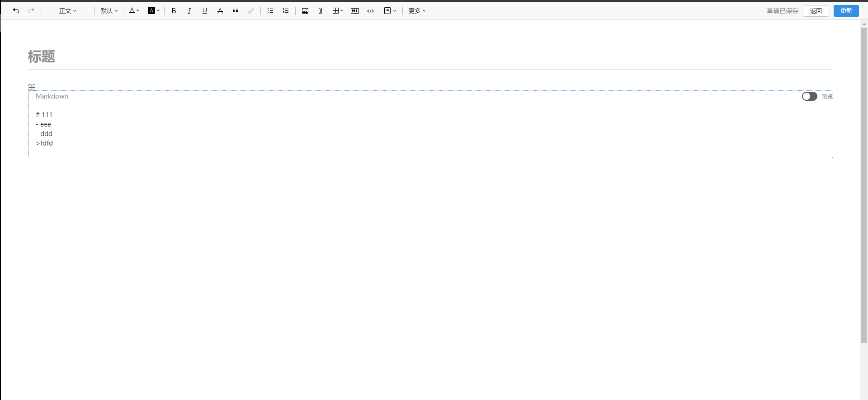Viewport: 868px width, 400px height.
Task: Insert a block quote
Action: click(x=236, y=11)
